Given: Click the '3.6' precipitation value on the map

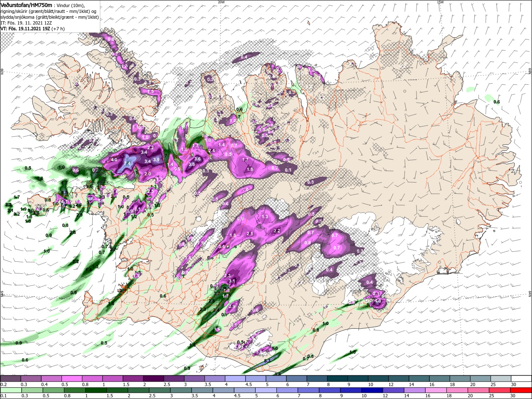Looking at the screenshot, I should click(198, 159).
